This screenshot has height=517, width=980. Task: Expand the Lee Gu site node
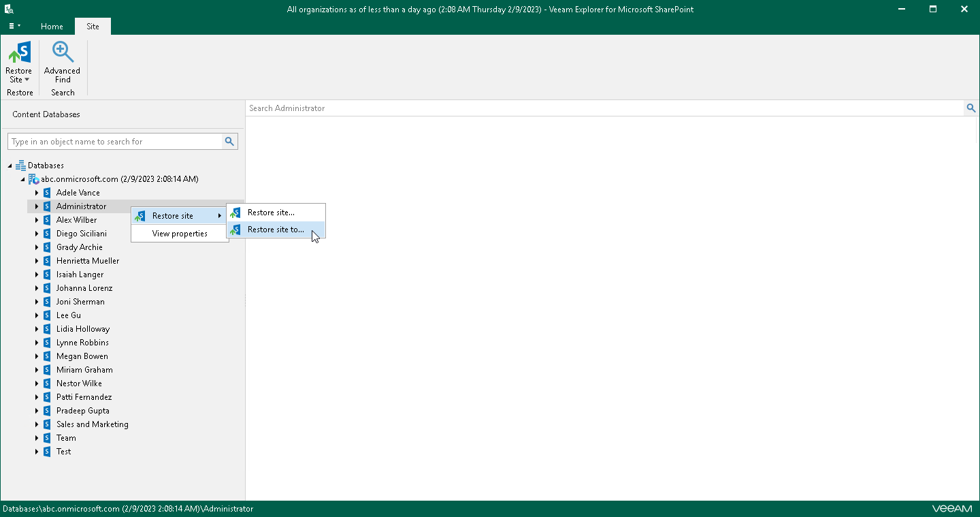pyautogui.click(x=37, y=315)
